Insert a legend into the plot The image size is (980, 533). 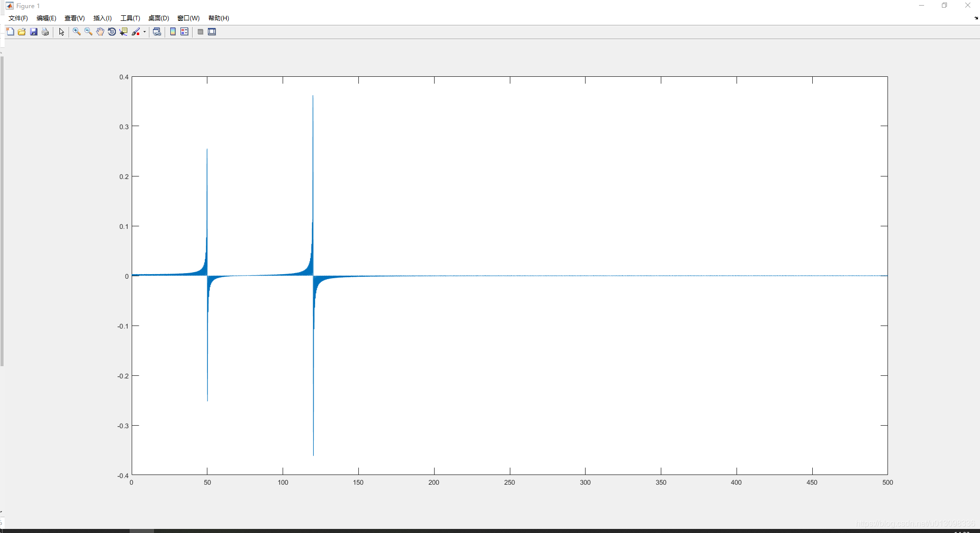pyautogui.click(x=184, y=32)
